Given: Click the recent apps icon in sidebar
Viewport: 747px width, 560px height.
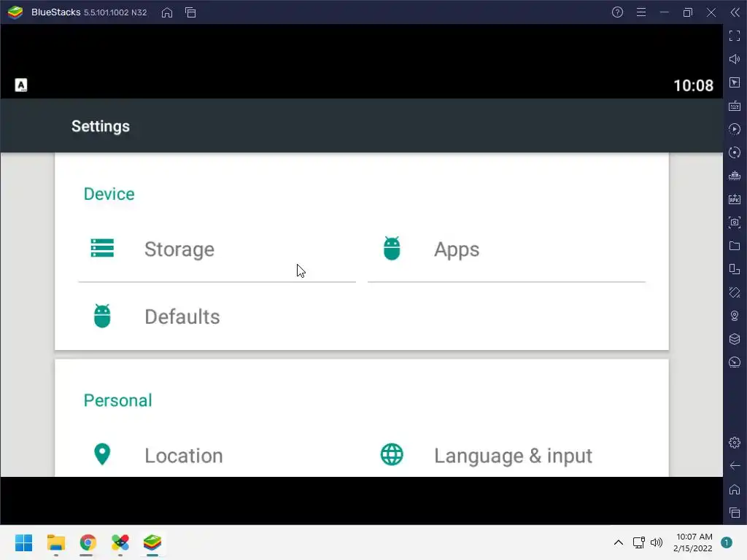Looking at the screenshot, I should click(x=735, y=513).
